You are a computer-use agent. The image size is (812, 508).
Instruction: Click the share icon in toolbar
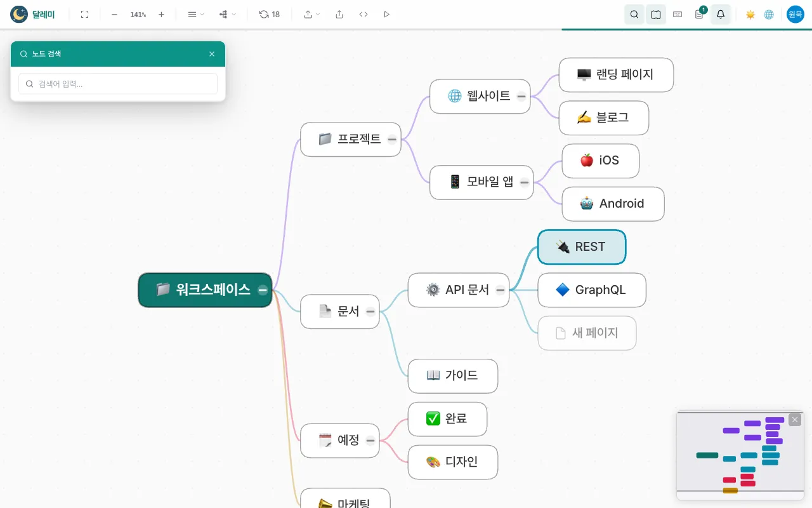pos(339,14)
